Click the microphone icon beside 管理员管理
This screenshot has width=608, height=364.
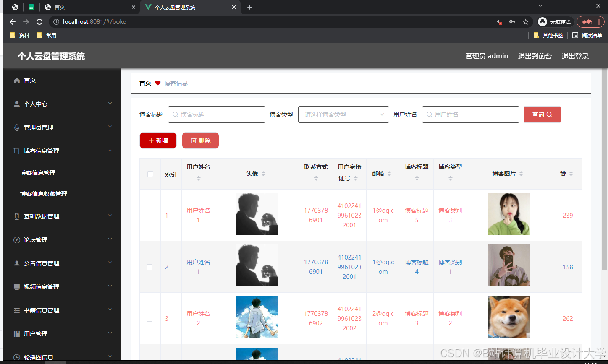pyautogui.click(x=17, y=127)
